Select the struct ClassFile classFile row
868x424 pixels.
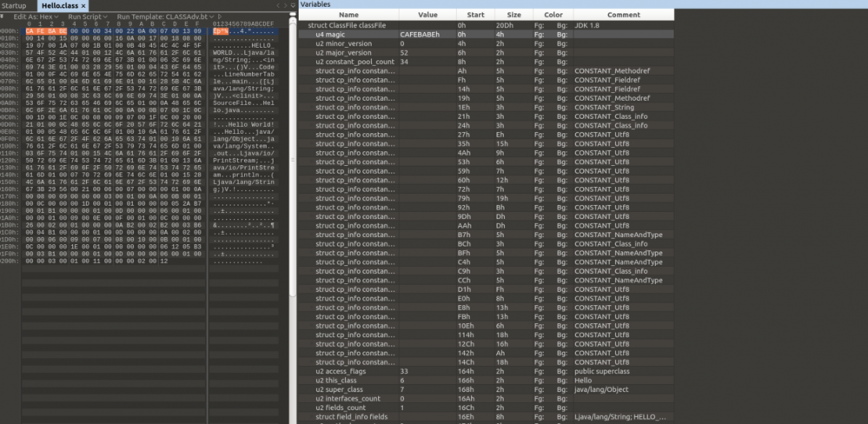pos(487,25)
